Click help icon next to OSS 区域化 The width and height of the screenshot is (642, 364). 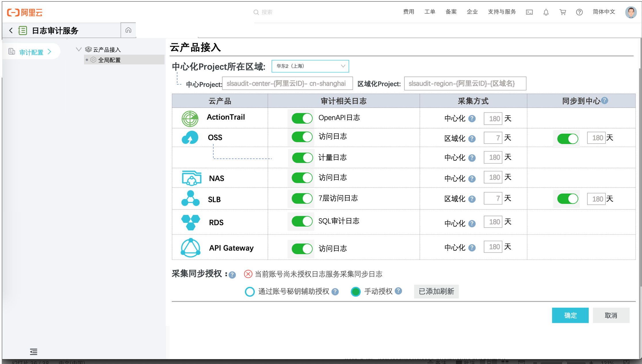(x=472, y=139)
